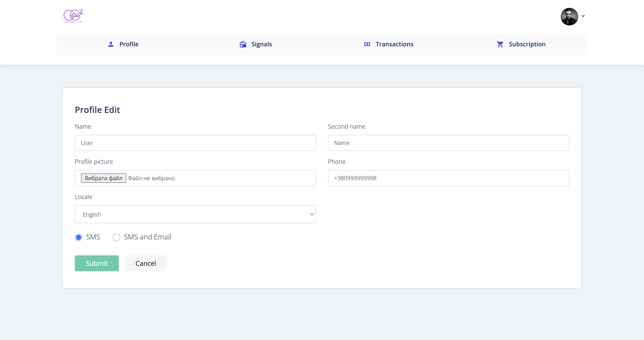Click the Subscription cart icon
The width and height of the screenshot is (644, 340).
tap(500, 44)
